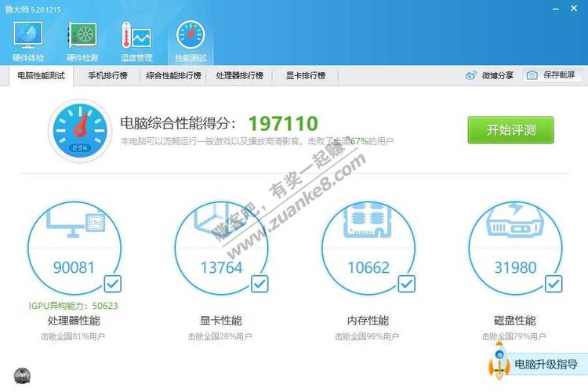Viewport: 588px width, 392px height.
Task: Switch to 综合性能排行榜 tab
Action: coord(173,76)
